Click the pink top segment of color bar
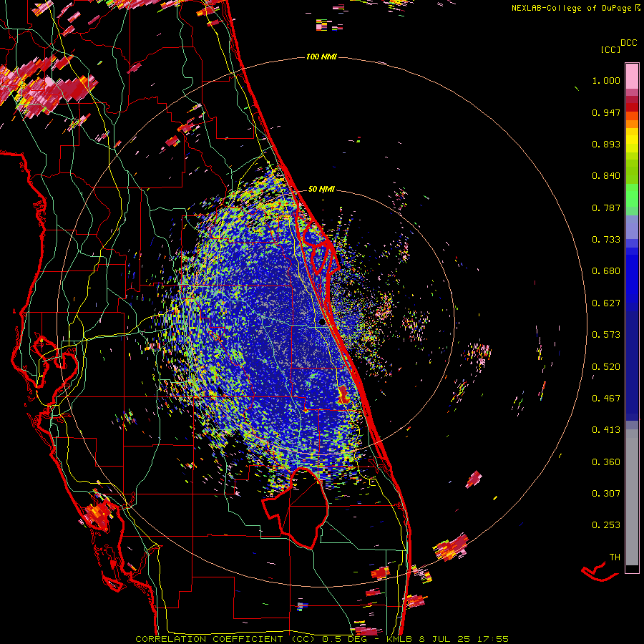This screenshot has height=644, width=644. (632, 76)
